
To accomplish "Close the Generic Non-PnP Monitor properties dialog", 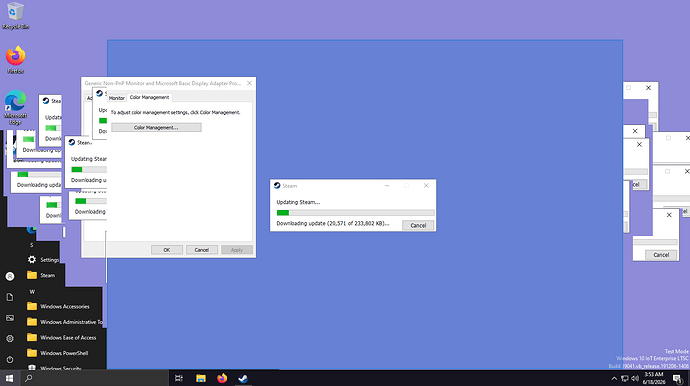I will (250, 83).
